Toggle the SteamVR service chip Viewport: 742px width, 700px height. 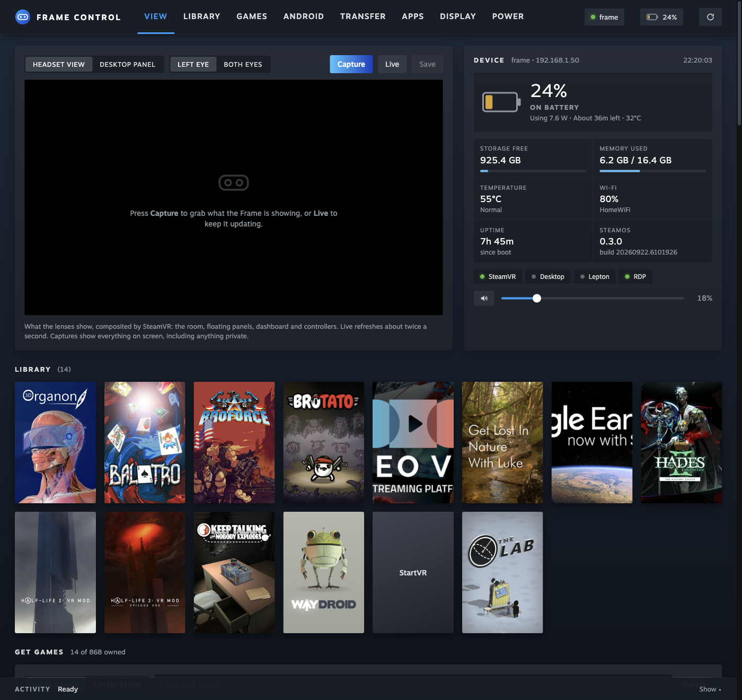click(498, 277)
